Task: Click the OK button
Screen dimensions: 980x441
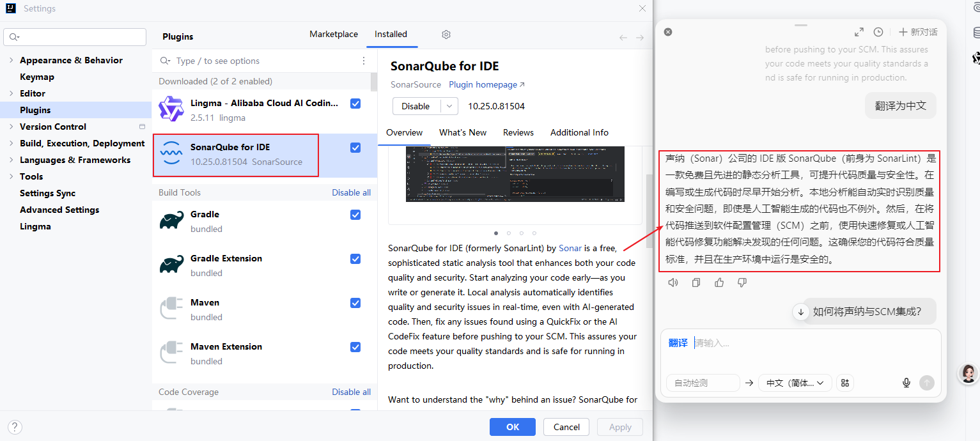Action: coord(513,427)
